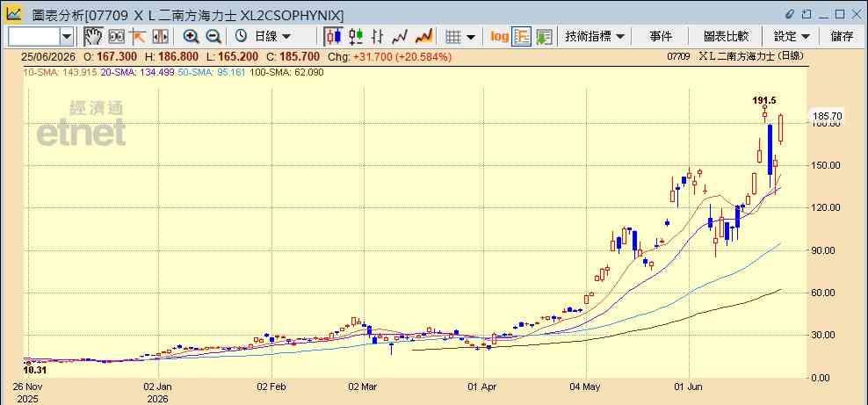Toggle the chart legend display icon
Viewport: 868px width, 405px height.
pyautogui.click(x=522, y=37)
